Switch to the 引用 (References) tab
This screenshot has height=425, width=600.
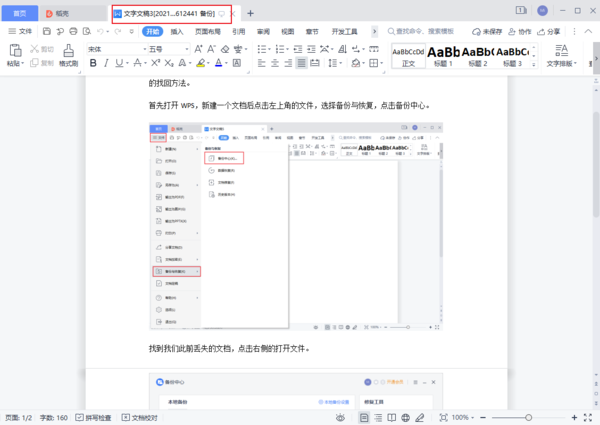point(239,31)
